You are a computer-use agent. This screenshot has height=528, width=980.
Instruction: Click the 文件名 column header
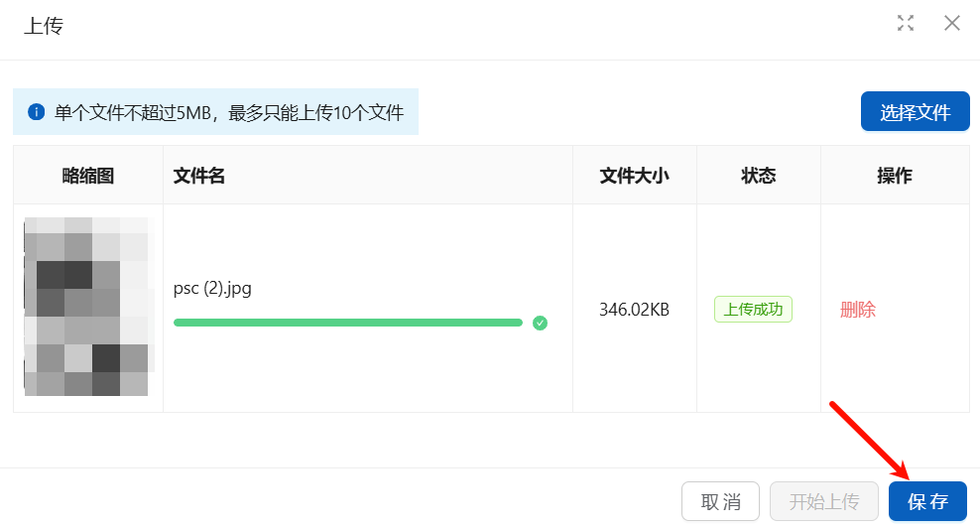click(x=199, y=176)
